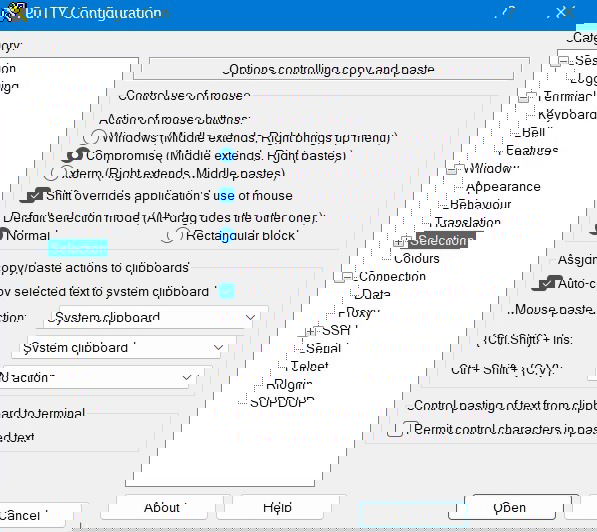597x532 pixels.
Task: Select the Windows mouse action radio button
Action: [x=94, y=138]
